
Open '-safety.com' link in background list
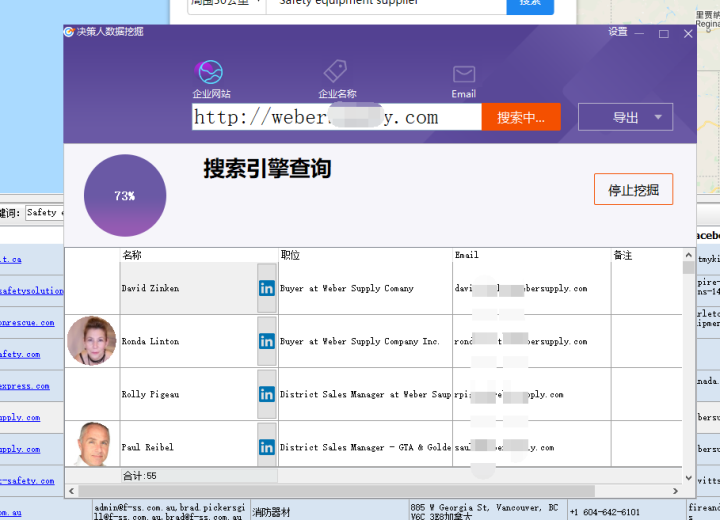(27, 480)
